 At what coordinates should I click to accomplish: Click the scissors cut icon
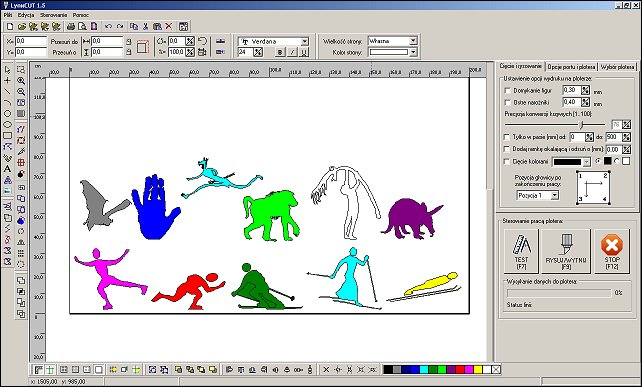point(145,27)
